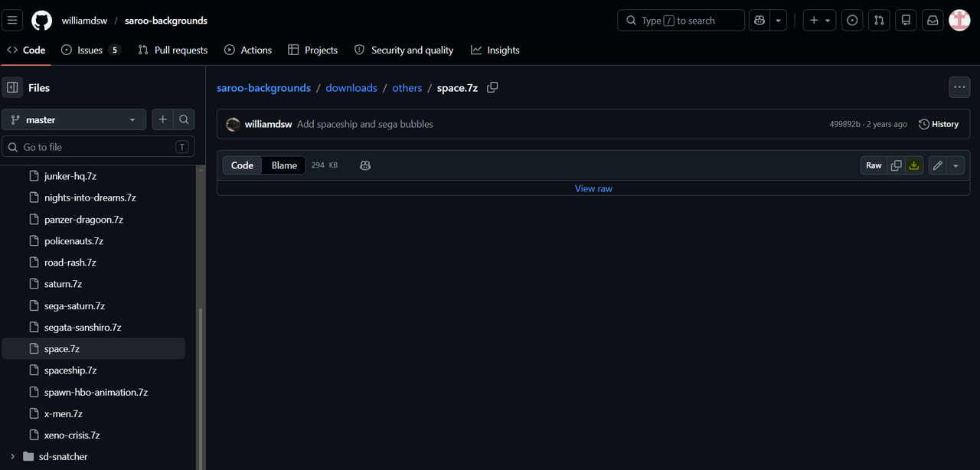Open the saroo-backgrounds breadcrumb link
980x470 pixels.
click(263, 88)
